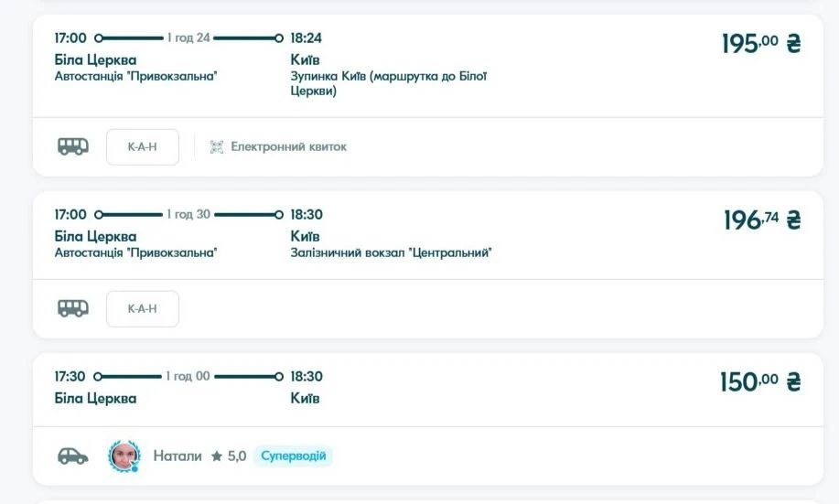Click the К-А-Н carrier badge in the second trip
This screenshot has width=839, height=504.
click(x=143, y=309)
